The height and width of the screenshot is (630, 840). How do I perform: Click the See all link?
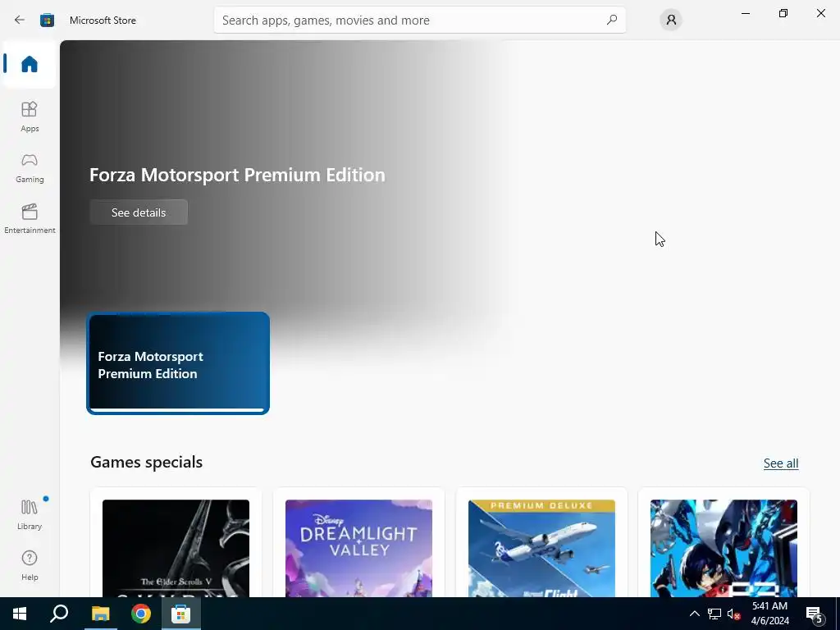(781, 463)
